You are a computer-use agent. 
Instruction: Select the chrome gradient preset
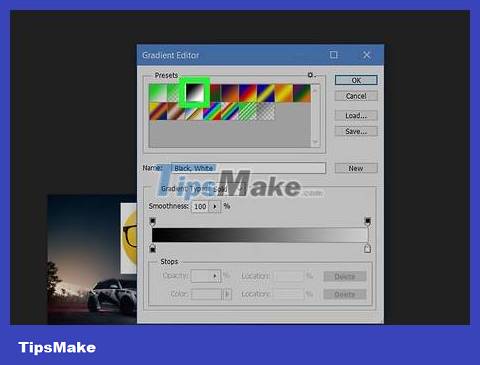[x=194, y=113]
